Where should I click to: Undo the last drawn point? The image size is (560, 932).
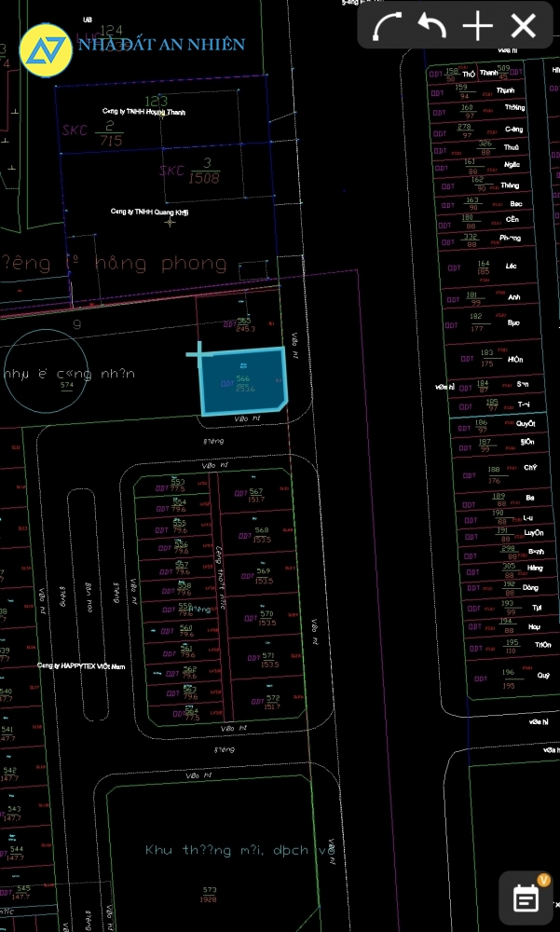tap(431, 27)
